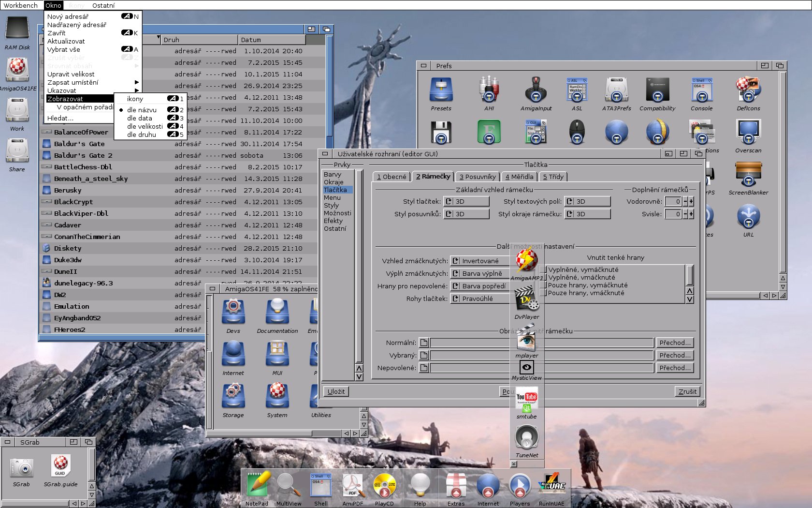
Task: Click 'Přechod...' next to Normální field
Action: click(x=675, y=343)
